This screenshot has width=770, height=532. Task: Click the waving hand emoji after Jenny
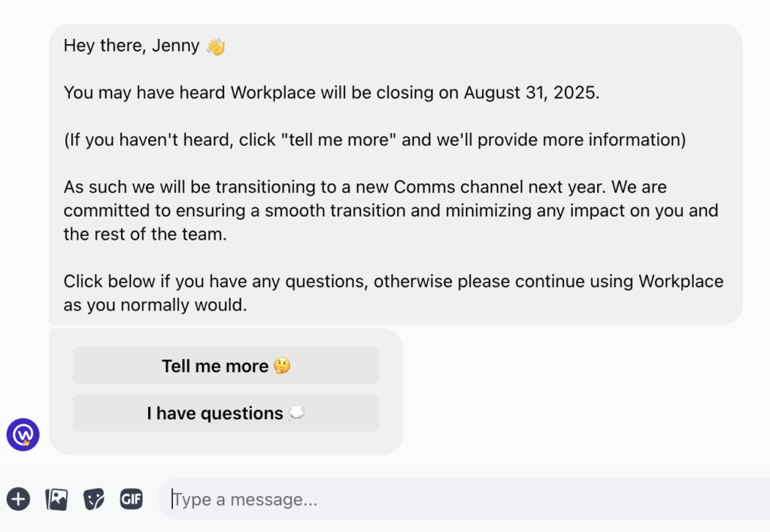(x=216, y=47)
